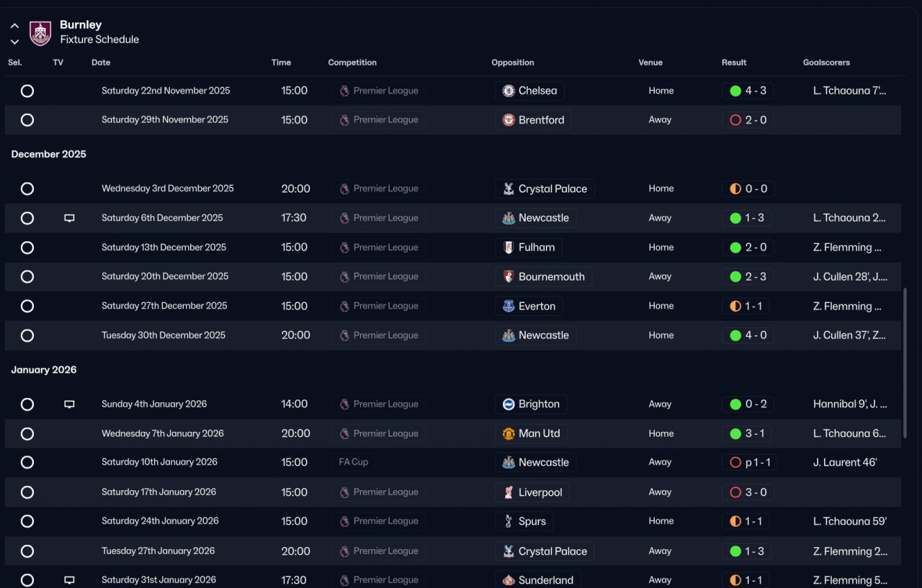
Task: Click the Man Utd club badge
Action: point(509,434)
